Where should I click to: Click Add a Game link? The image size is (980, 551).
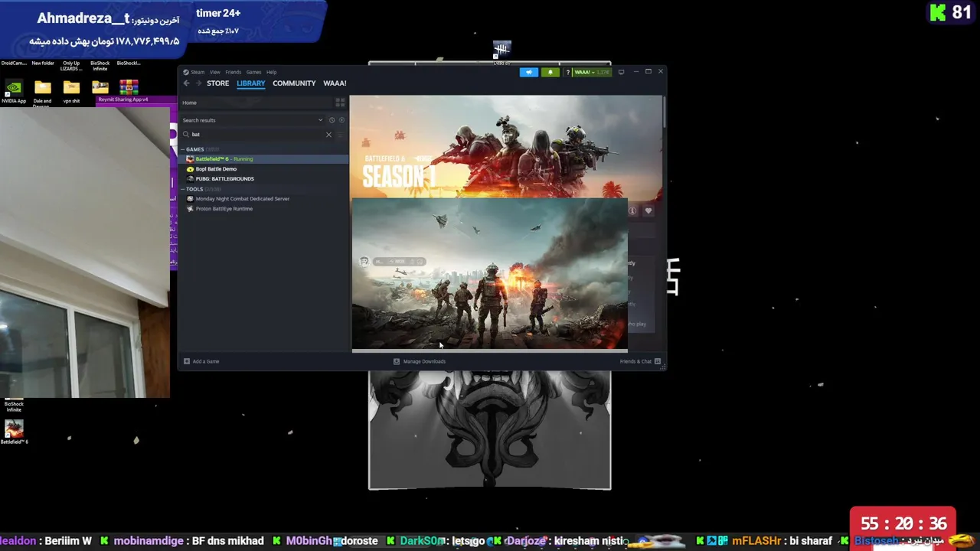[206, 361]
